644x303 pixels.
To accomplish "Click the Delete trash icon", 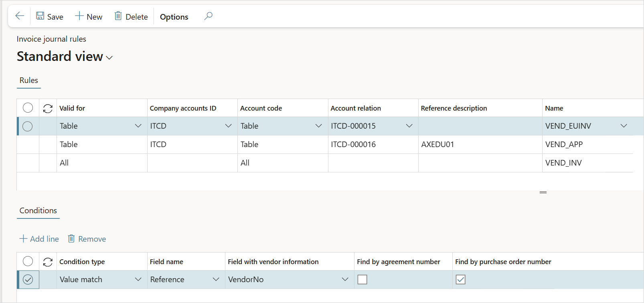I will (118, 16).
